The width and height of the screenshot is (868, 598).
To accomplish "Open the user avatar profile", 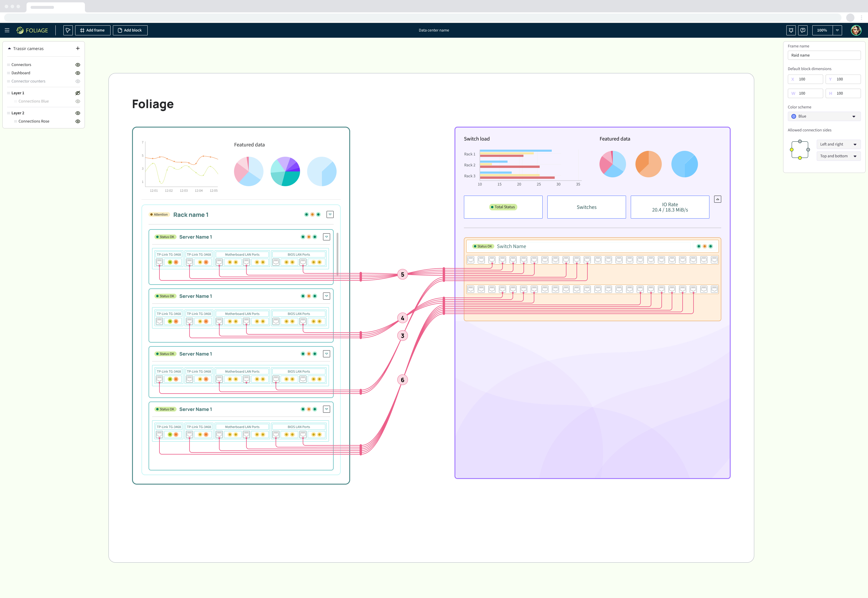I will pyautogui.click(x=856, y=30).
